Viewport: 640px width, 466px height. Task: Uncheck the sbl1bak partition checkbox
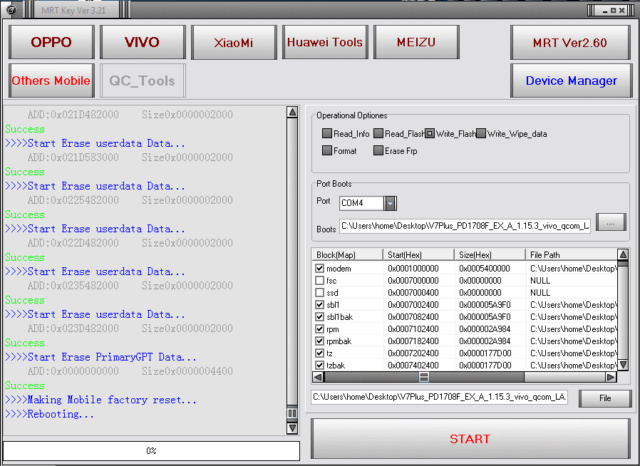point(320,317)
